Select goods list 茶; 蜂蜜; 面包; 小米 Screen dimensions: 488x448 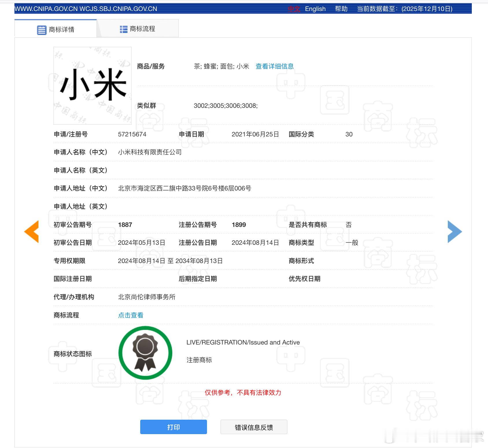(221, 66)
